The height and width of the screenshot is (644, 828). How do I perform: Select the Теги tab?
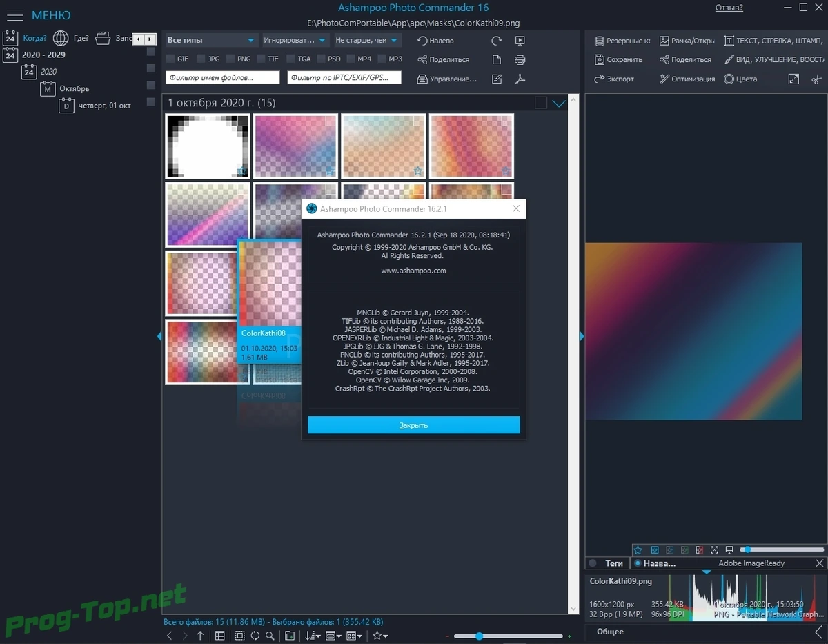point(608,563)
